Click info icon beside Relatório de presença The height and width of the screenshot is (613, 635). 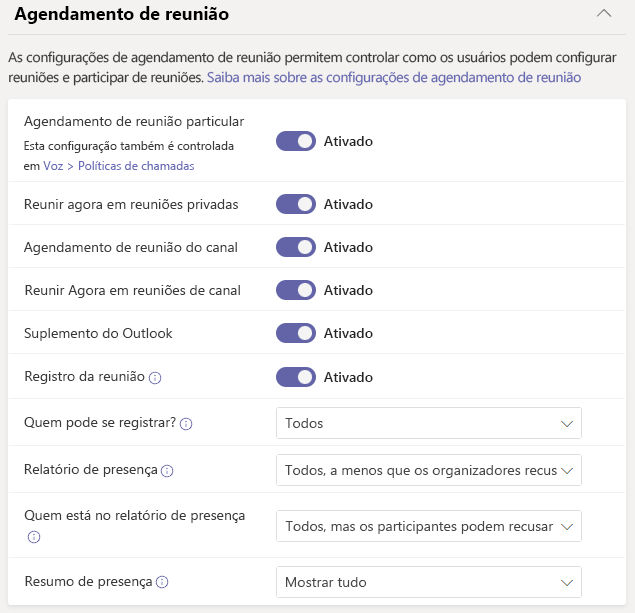[167, 471]
